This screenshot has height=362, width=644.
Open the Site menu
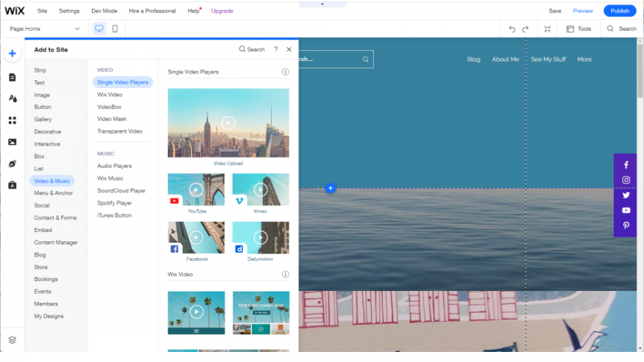[42, 11]
